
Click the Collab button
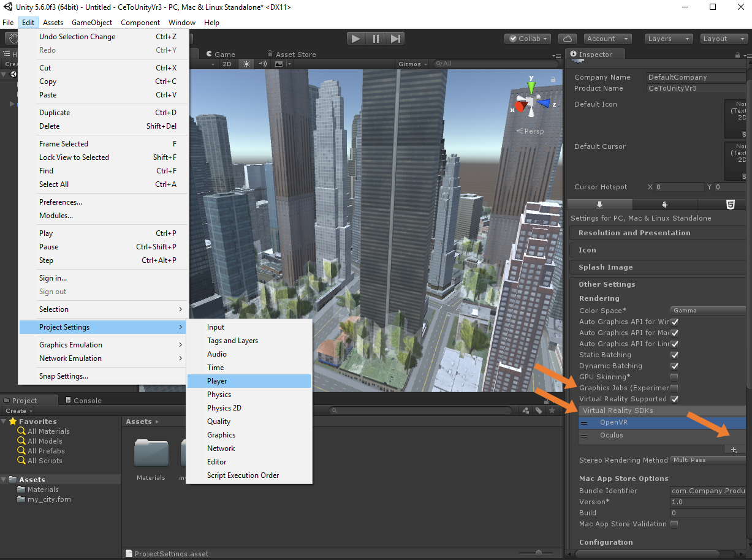click(528, 39)
